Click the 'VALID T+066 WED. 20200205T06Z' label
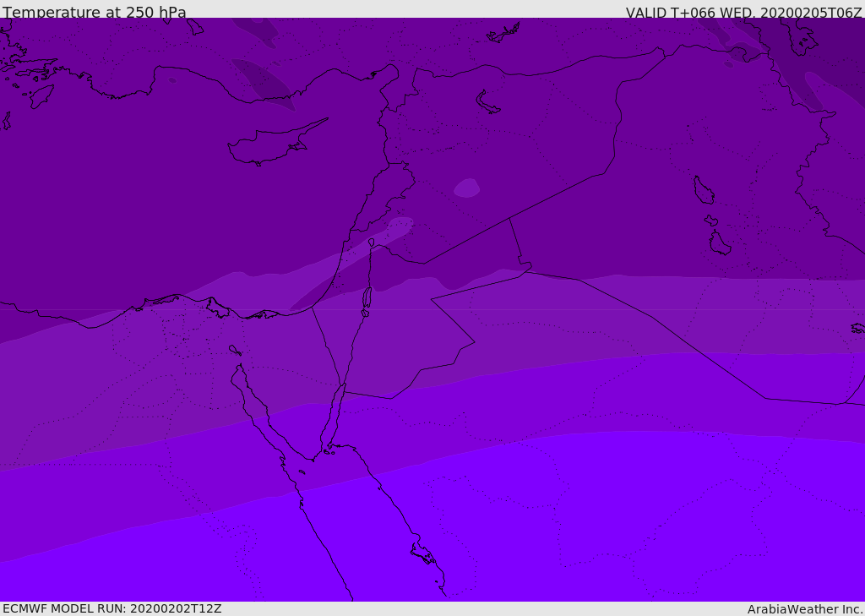The image size is (865, 616). coord(743,13)
